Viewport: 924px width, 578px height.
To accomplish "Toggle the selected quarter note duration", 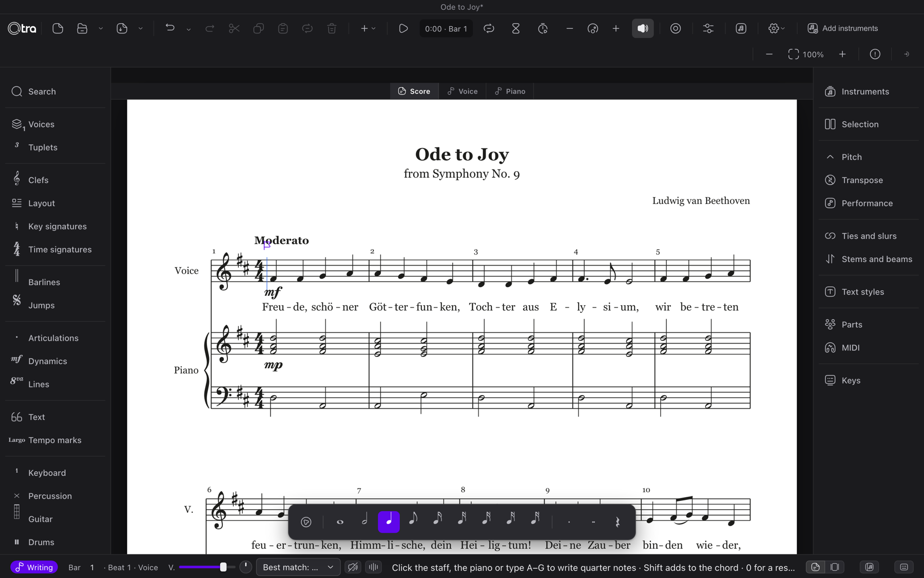I will (x=389, y=522).
